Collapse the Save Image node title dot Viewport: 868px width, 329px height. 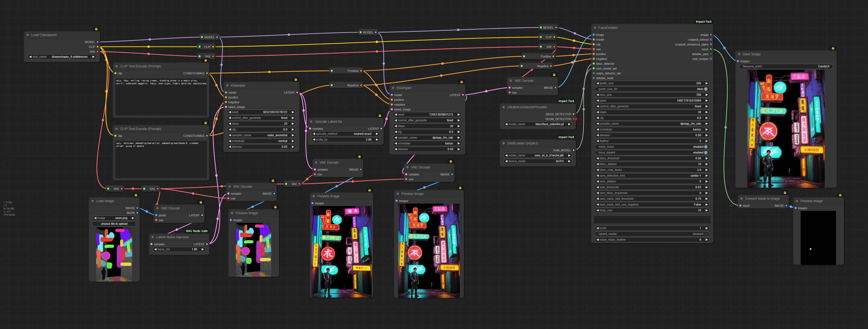(x=739, y=54)
